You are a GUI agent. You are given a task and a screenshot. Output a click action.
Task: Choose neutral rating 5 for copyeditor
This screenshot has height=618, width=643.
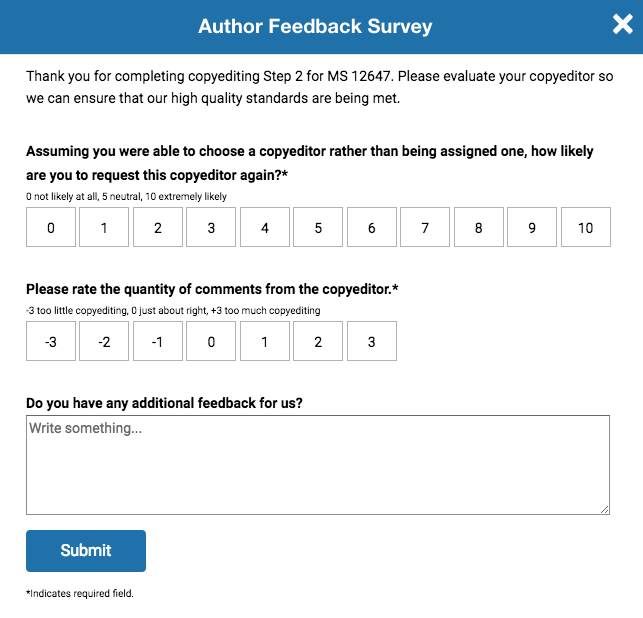pos(318,227)
